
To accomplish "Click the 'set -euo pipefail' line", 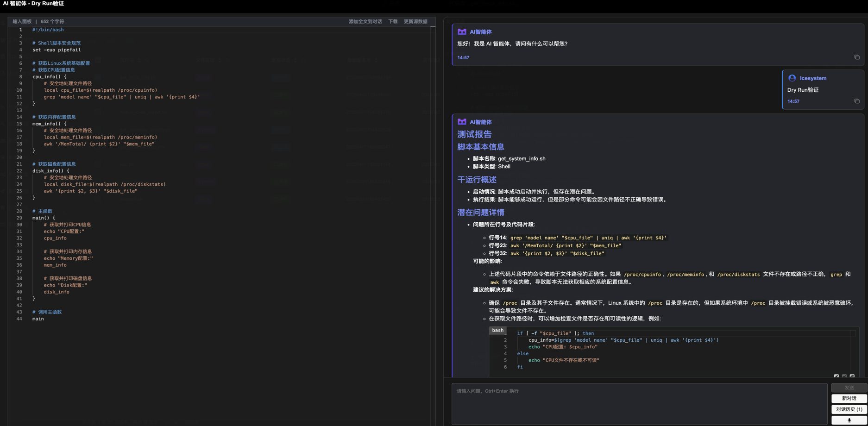I will (x=57, y=50).
